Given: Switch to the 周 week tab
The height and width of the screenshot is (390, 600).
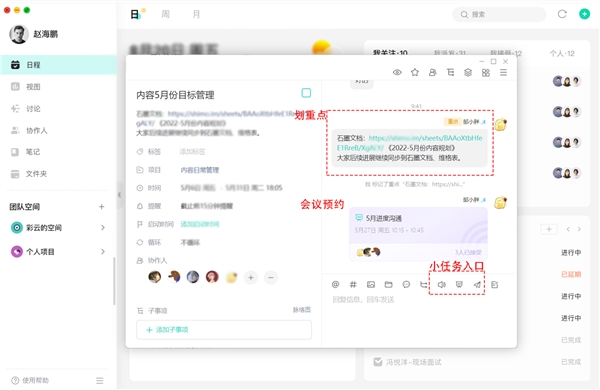Looking at the screenshot, I should [x=165, y=14].
